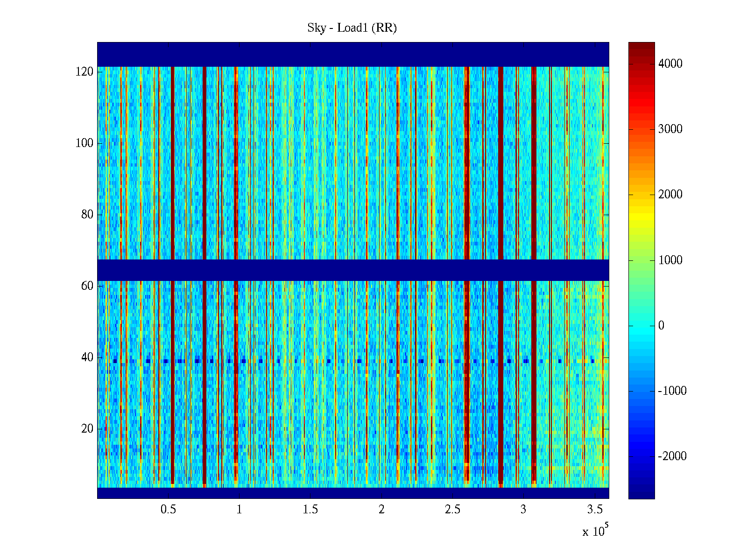
Task: Click the plot title 'Sky - Load1 (RR)'
Action: pyautogui.click(x=352, y=28)
